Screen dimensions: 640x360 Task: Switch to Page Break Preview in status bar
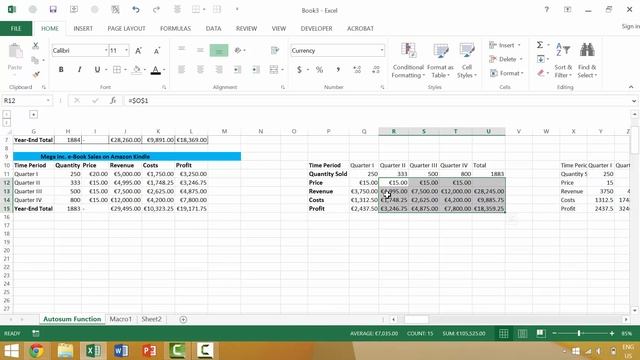pyautogui.click(x=541, y=333)
